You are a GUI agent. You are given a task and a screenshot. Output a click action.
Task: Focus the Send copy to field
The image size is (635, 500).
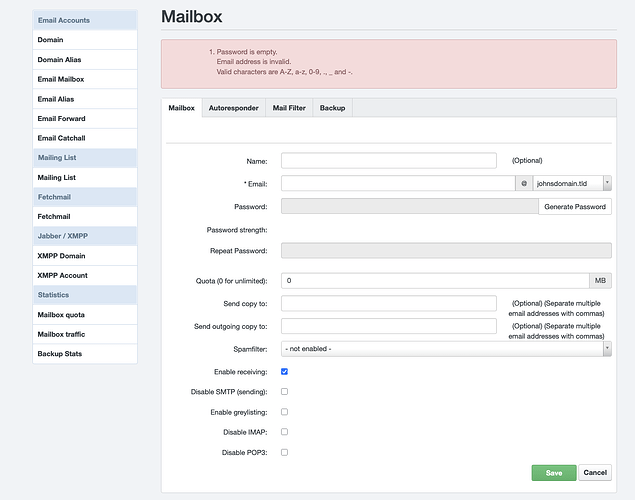click(389, 304)
